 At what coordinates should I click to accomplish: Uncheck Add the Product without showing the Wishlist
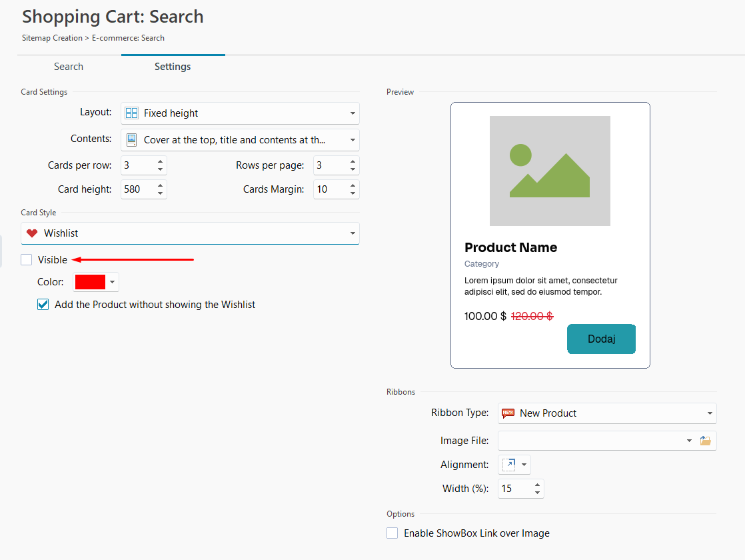43,305
